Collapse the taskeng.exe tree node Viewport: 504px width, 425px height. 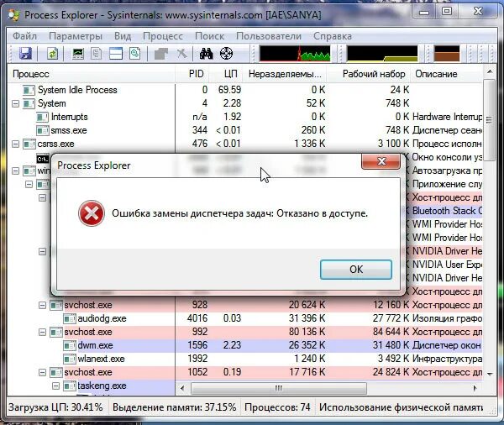(56, 386)
